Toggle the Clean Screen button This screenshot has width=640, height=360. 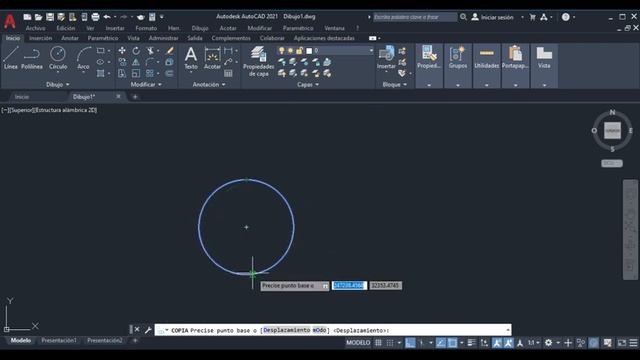pos(622,343)
